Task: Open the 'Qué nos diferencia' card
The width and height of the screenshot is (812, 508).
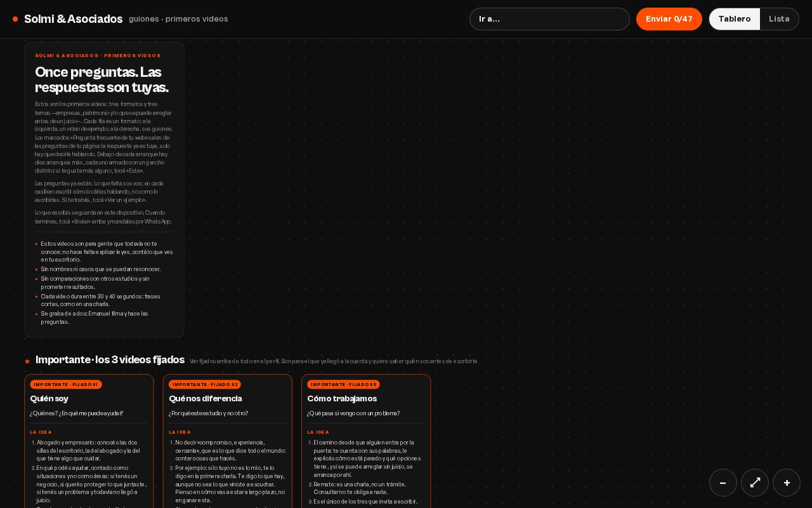Action: (x=228, y=441)
